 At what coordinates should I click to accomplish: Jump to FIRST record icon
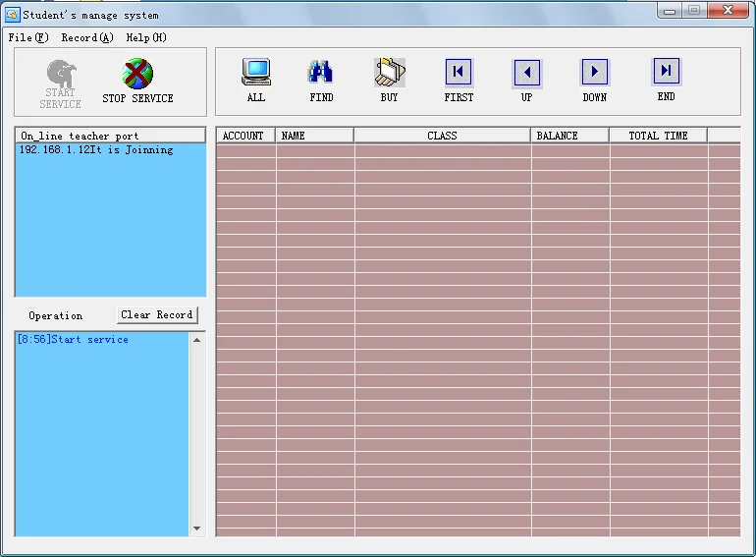(459, 73)
